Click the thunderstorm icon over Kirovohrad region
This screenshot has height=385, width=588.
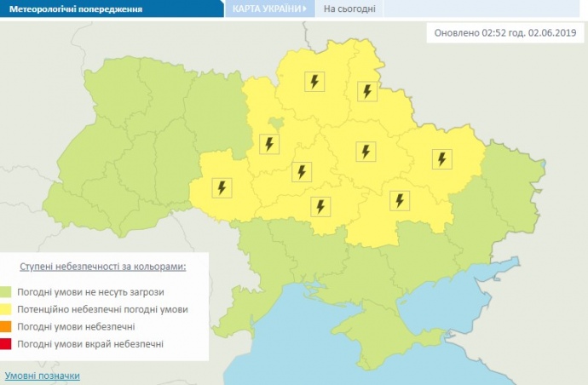[320, 205]
